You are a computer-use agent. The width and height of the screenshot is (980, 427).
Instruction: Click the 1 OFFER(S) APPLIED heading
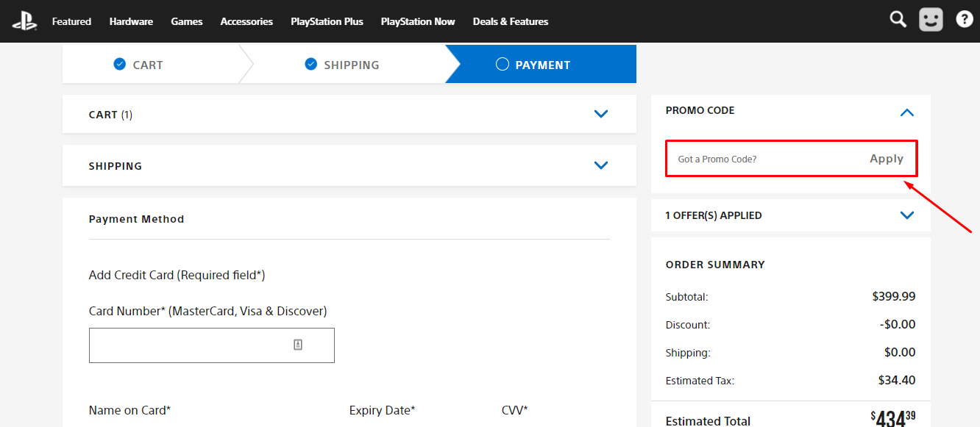point(714,215)
